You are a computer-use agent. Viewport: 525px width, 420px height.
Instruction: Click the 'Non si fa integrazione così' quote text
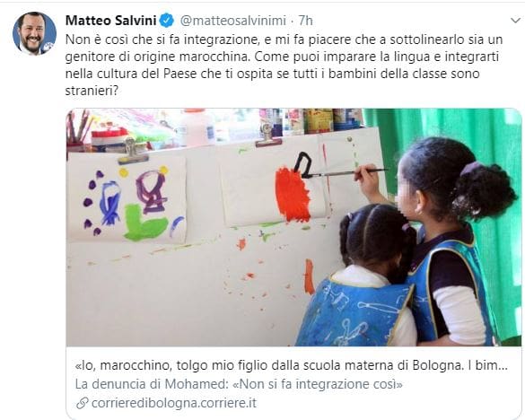coord(318,384)
